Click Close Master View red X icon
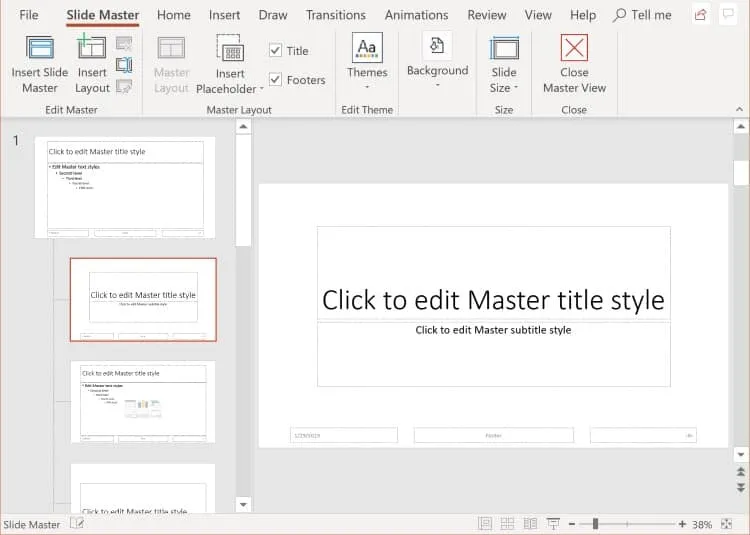Screen dimensions: 750x535 574,47
